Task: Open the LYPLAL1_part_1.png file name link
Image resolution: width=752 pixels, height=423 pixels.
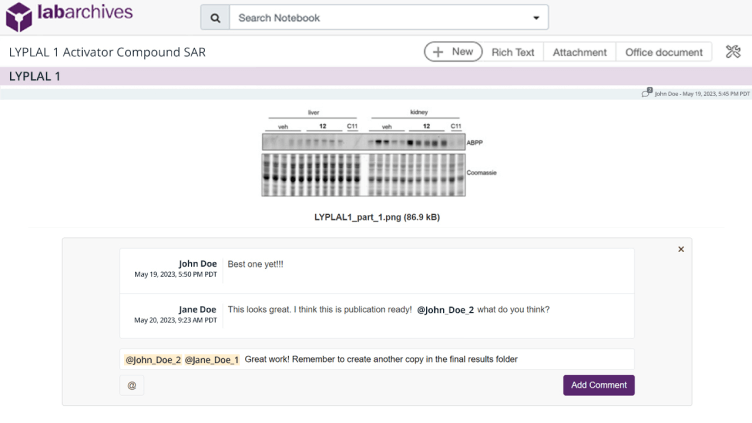Action: tap(376, 216)
